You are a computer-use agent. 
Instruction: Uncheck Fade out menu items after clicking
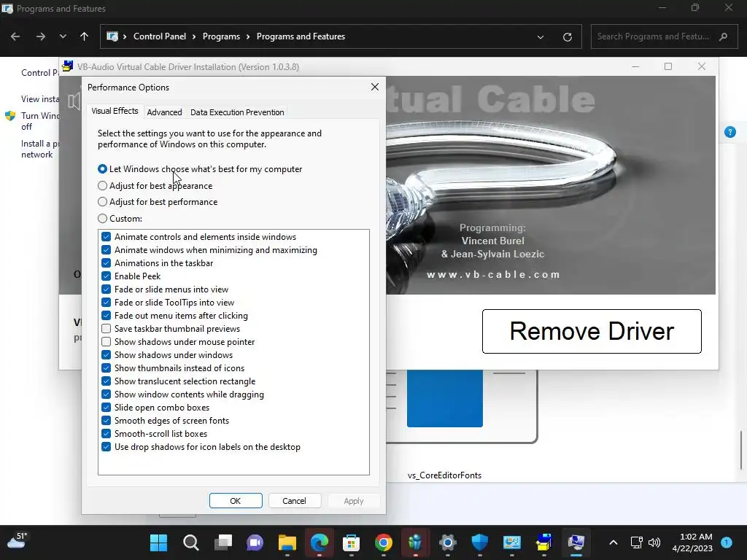pos(107,315)
